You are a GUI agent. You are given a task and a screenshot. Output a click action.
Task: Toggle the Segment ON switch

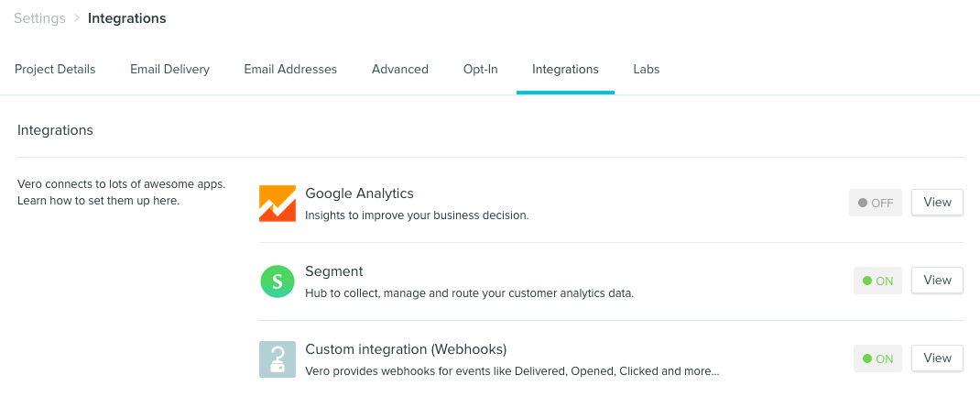(877, 281)
